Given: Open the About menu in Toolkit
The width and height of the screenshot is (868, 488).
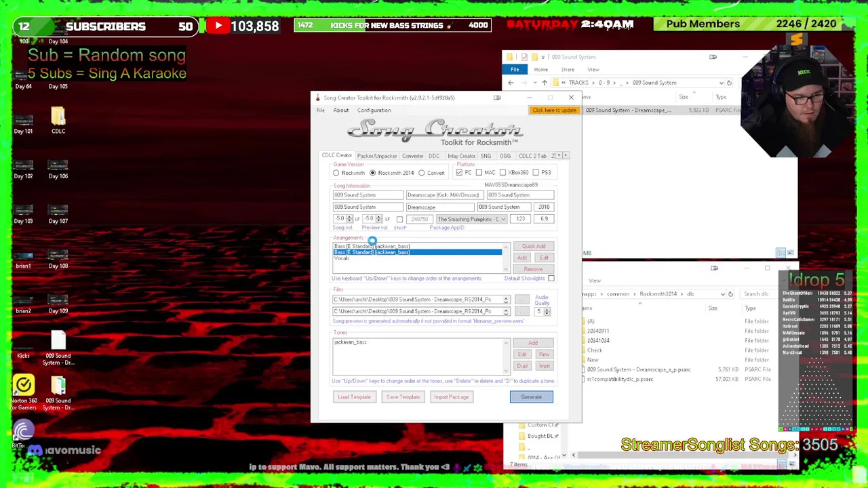Looking at the screenshot, I should pyautogui.click(x=340, y=110).
